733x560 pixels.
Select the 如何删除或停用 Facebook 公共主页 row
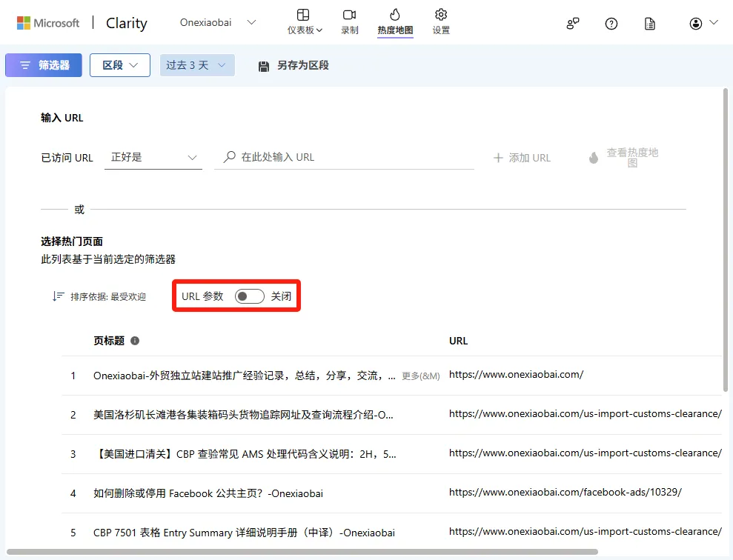[x=208, y=493]
